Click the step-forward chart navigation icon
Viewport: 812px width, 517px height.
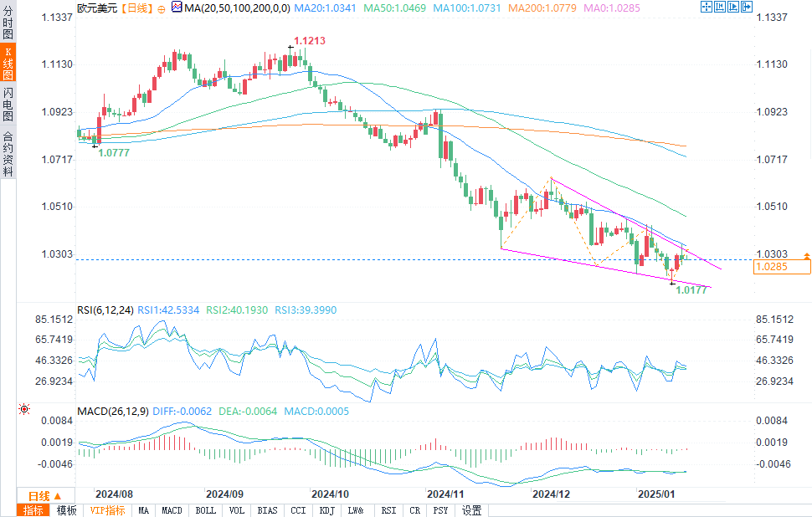[733, 7]
